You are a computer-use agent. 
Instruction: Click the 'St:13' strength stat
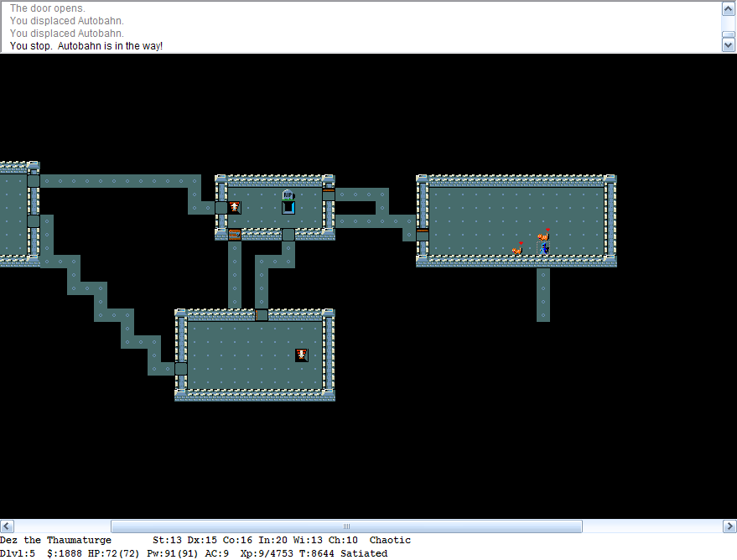[167, 540]
